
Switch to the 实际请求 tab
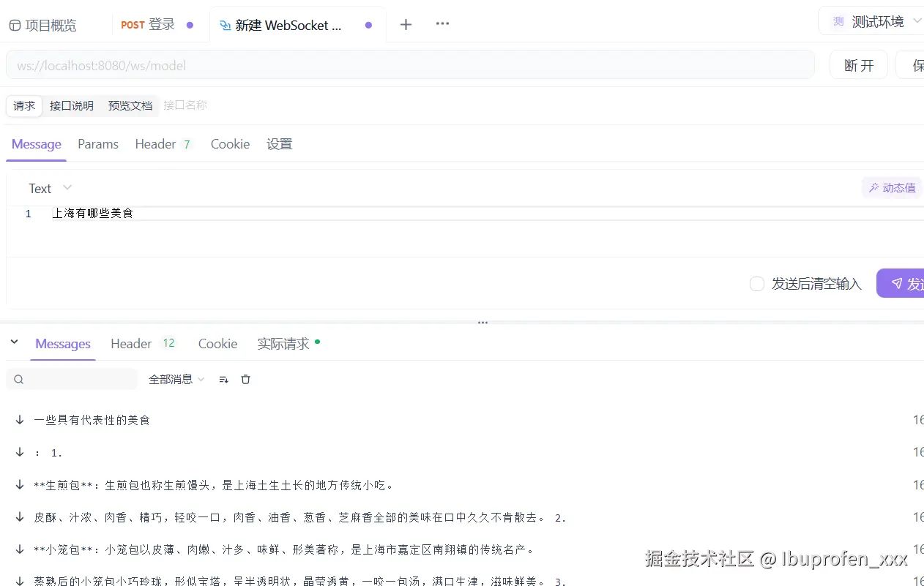283,343
